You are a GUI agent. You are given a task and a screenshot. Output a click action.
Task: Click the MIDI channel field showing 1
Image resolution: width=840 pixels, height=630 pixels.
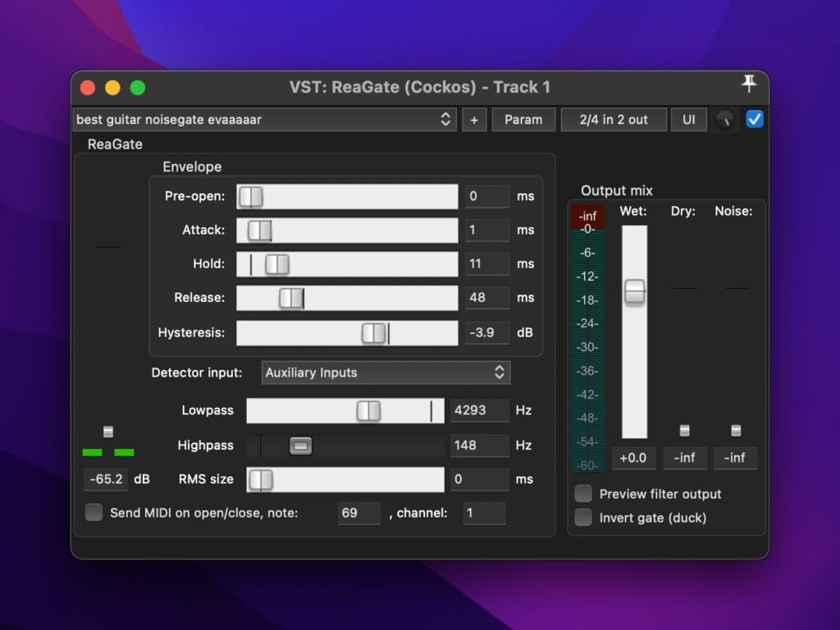coord(484,513)
